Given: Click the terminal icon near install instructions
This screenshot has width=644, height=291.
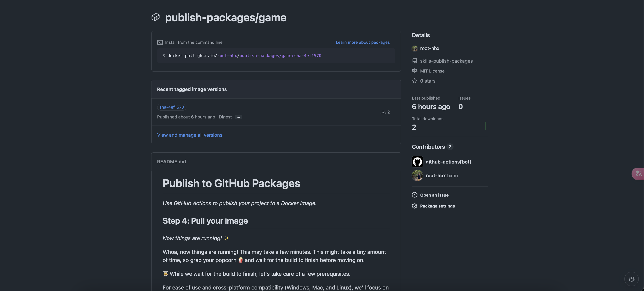Looking at the screenshot, I should tap(160, 42).
